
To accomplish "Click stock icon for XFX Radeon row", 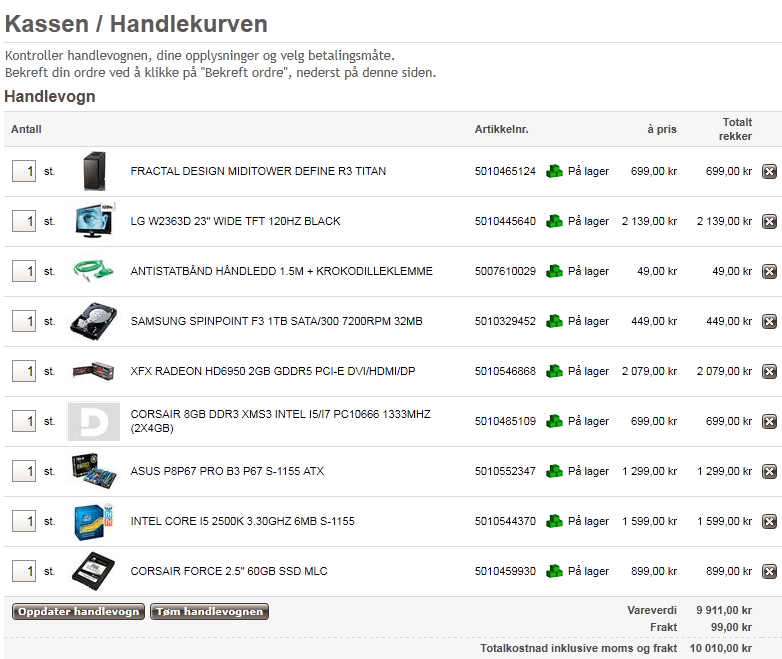I will [x=554, y=371].
